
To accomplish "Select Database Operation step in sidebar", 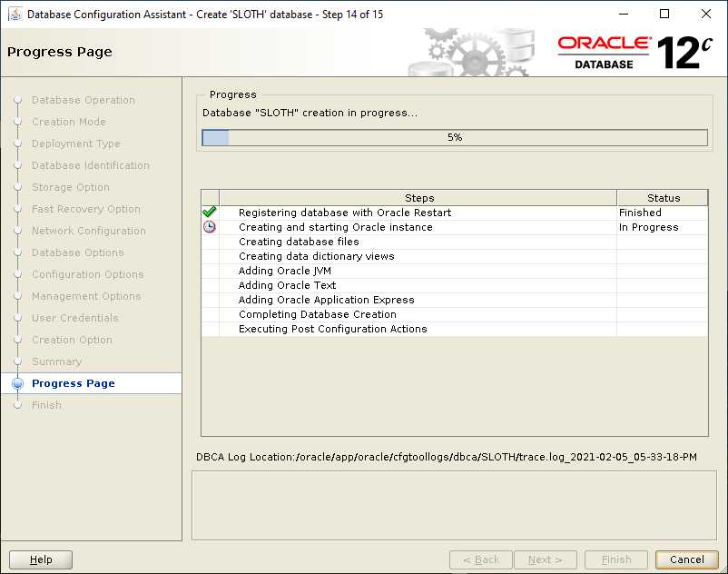I will coord(84,100).
